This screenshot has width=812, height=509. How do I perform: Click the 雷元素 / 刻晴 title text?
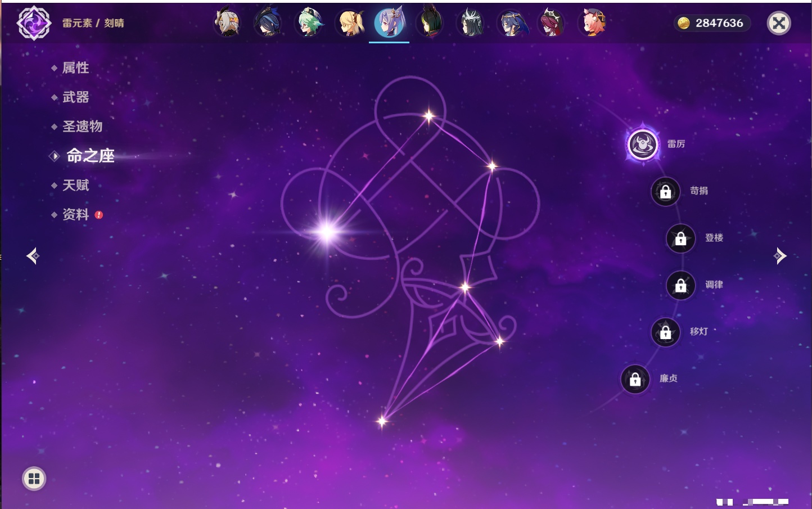93,23
